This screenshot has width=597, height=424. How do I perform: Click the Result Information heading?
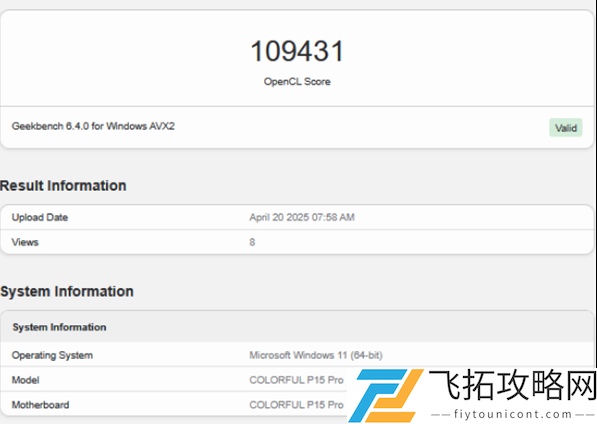click(x=63, y=186)
